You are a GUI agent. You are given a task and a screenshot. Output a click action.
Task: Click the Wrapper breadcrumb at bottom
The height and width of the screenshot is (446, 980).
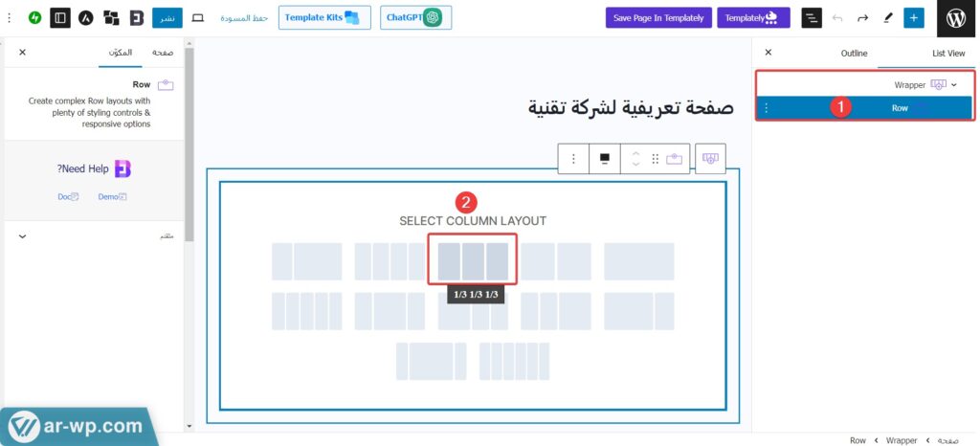(901, 440)
